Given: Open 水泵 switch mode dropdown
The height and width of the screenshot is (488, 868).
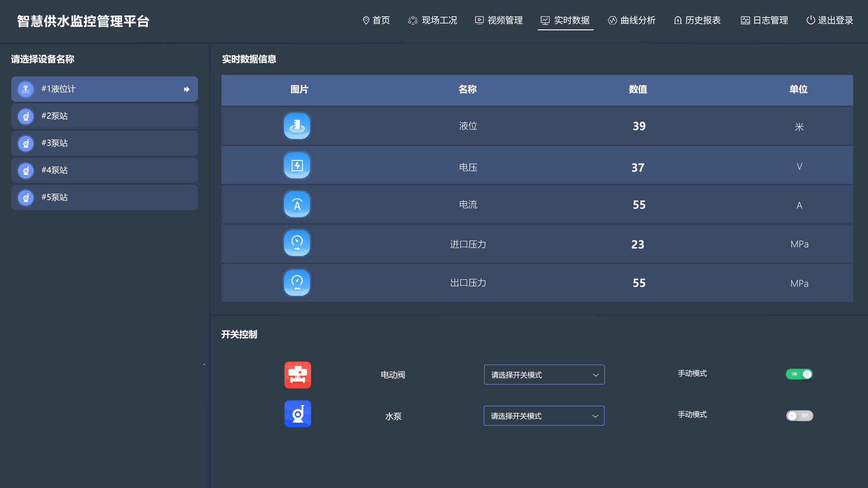Looking at the screenshot, I should (544, 416).
